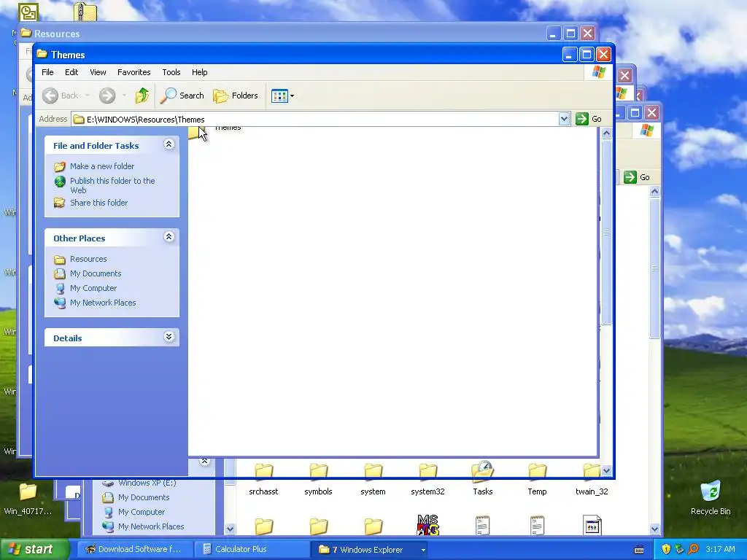Viewport: 747px width, 560px height.
Task: Open the Search pane in Themes window
Action: 182,96
